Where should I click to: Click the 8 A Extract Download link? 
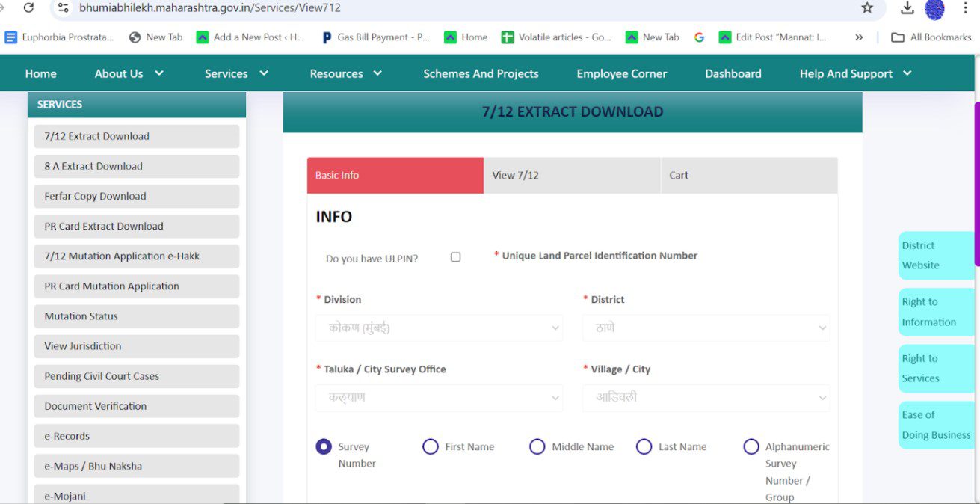pyautogui.click(x=136, y=166)
